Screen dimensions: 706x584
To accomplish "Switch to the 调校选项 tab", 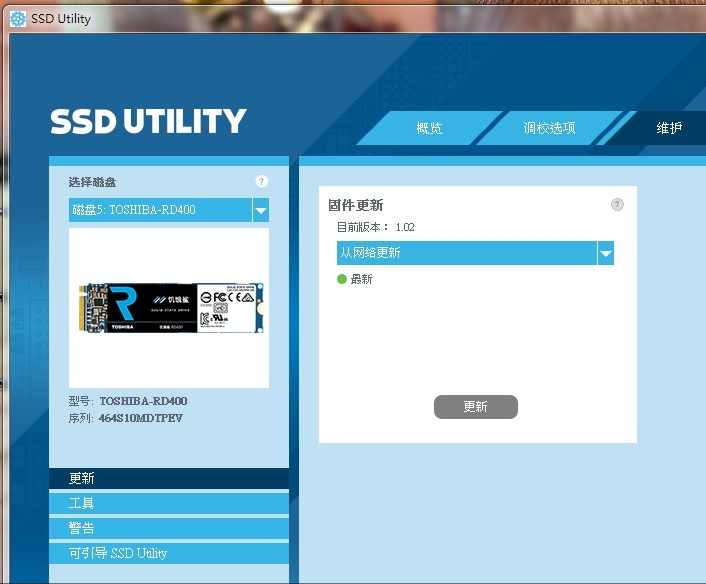I will click(549, 128).
